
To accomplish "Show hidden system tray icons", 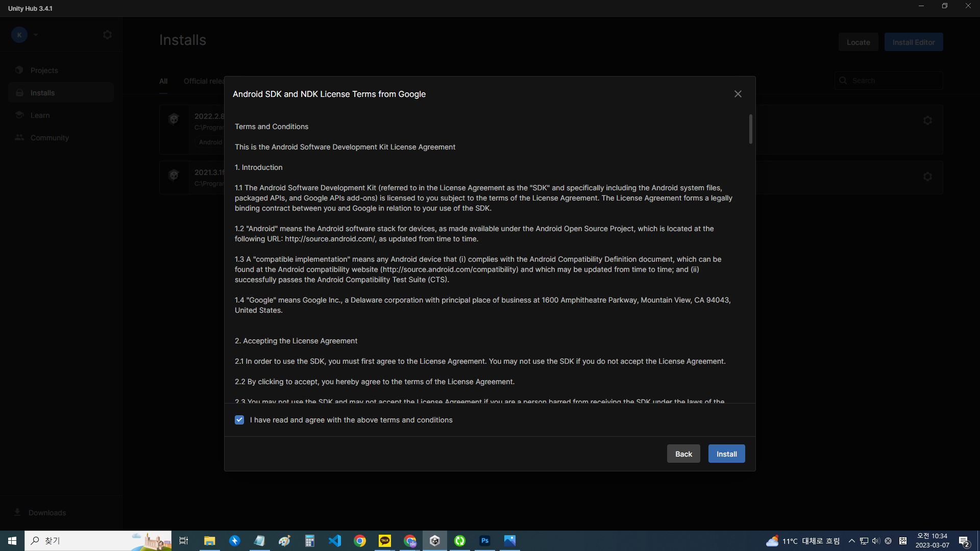I will [851, 541].
